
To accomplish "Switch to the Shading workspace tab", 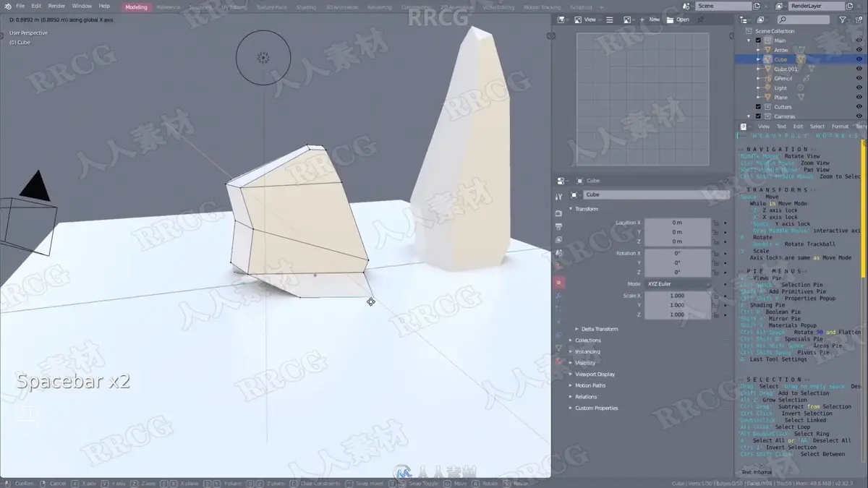I will [x=306, y=7].
